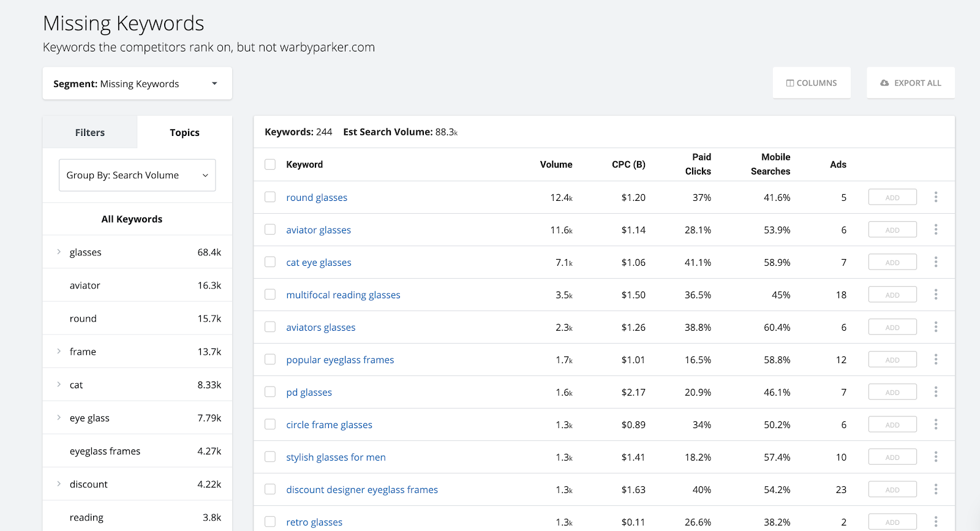Add the pd glasses keyword
This screenshot has width=980, height=531.
[x=892, y=392]
